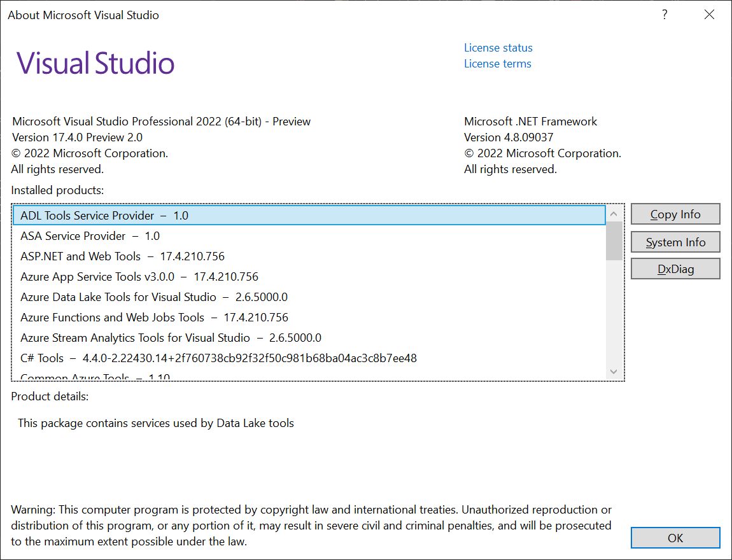Click the Visual Studio logo
The width and height of the screenshot is (732, 560).
pyautogui.click(x=94, y=61)
